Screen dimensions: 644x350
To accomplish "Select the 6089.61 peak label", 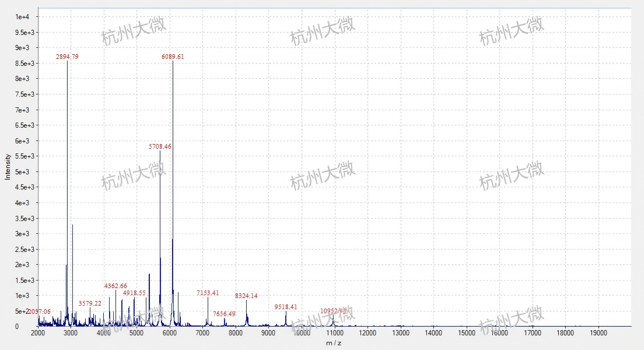I will click(x=173, y=57).
